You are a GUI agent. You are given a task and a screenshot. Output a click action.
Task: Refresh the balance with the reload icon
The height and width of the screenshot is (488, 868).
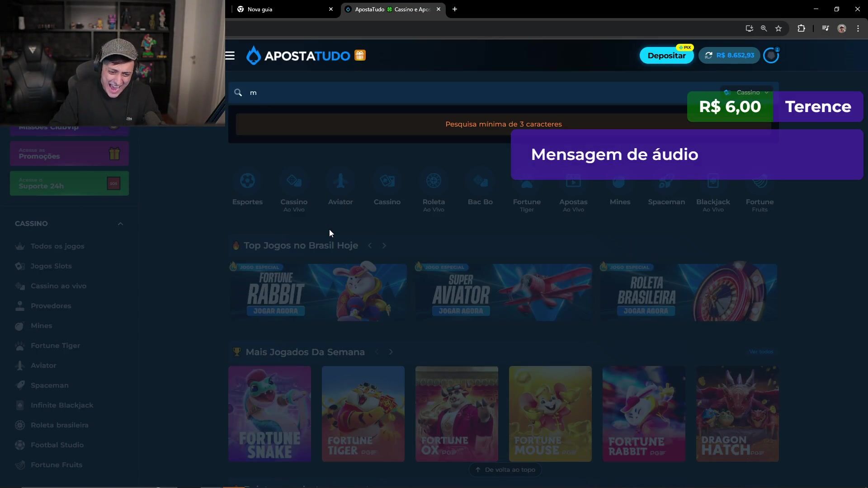point(708,55)
